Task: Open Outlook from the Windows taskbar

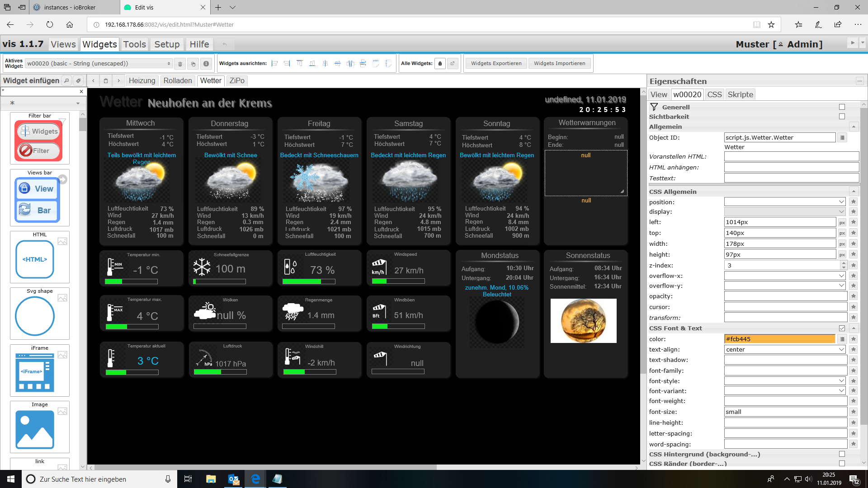Action: [234, 479]
